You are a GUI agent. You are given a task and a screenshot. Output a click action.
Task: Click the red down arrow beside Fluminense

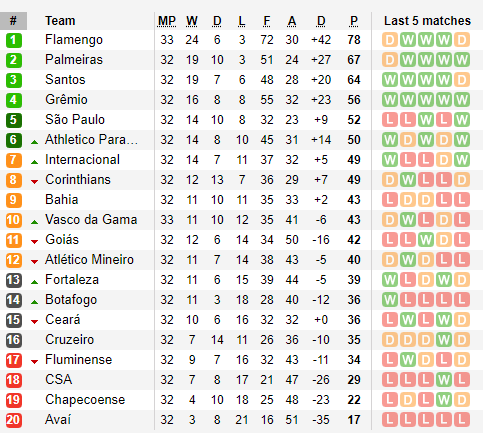[34, 362]
